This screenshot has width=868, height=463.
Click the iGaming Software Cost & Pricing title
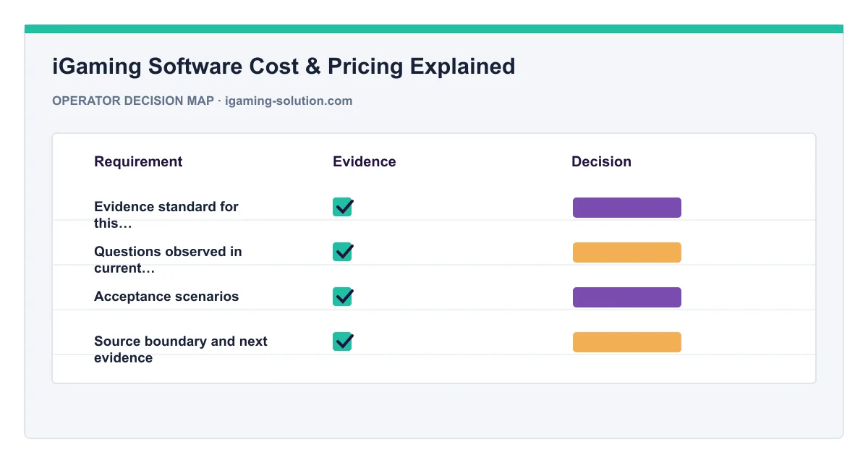284,66
